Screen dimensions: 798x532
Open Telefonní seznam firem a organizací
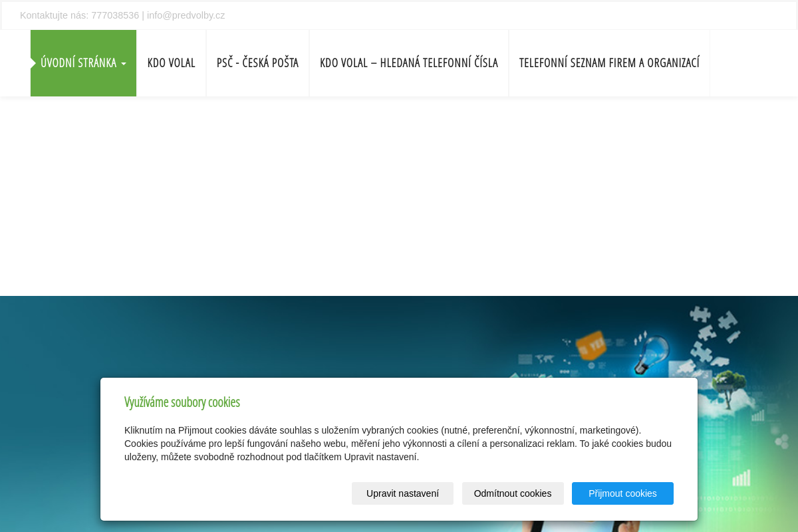tap(609, 63)
